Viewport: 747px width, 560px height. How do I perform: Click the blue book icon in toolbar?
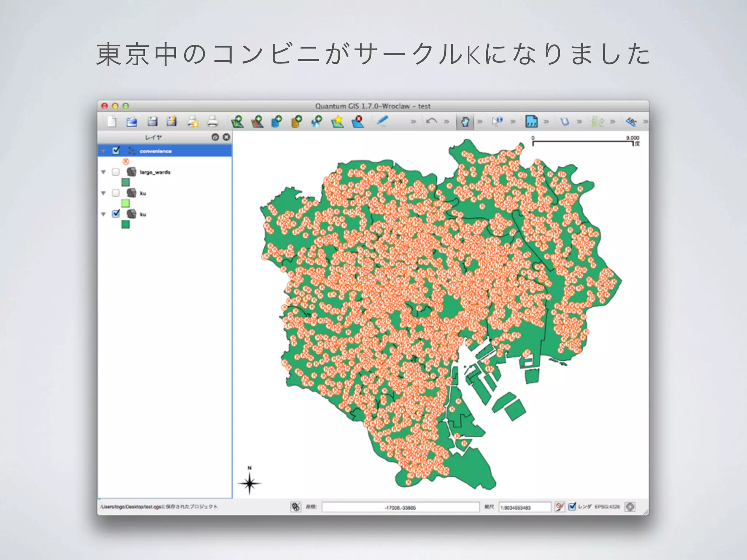click(x=565, y=121)
